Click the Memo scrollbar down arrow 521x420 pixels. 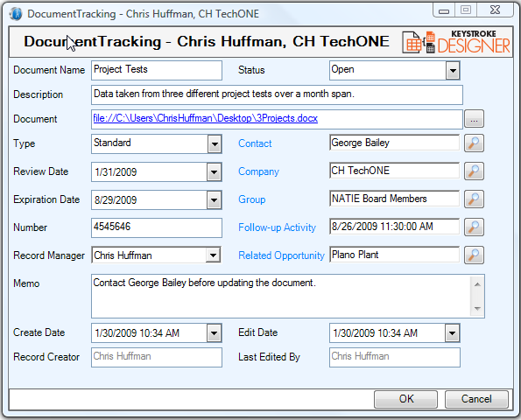[477, 309]
